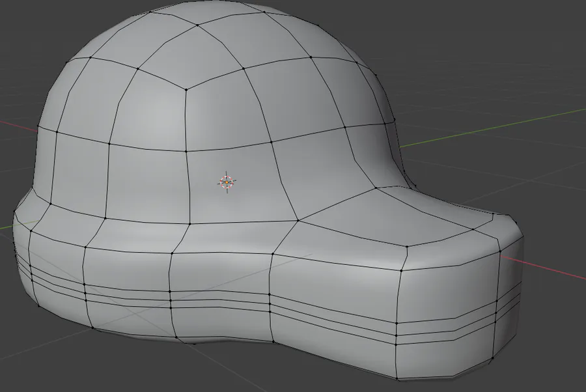Click the 3D cursor on the mesh

pyautogui.click(x=227, y=182)
